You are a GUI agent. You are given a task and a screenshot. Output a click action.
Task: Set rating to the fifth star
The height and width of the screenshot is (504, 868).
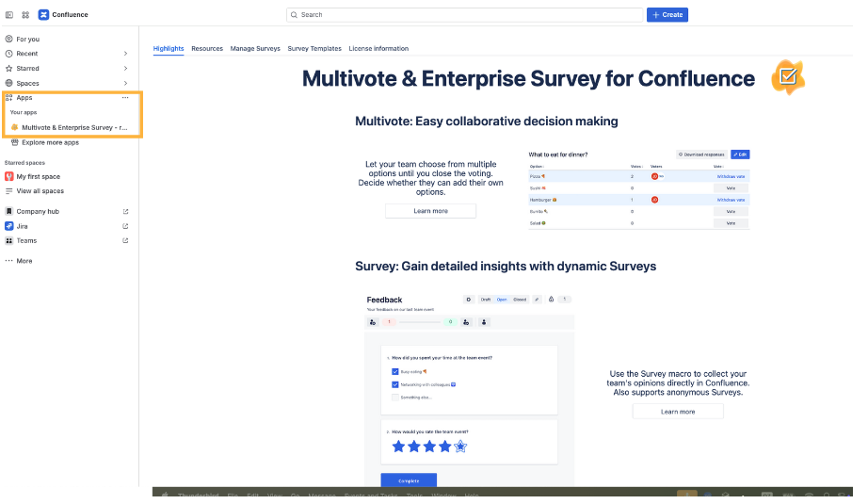tap(460, 447)
